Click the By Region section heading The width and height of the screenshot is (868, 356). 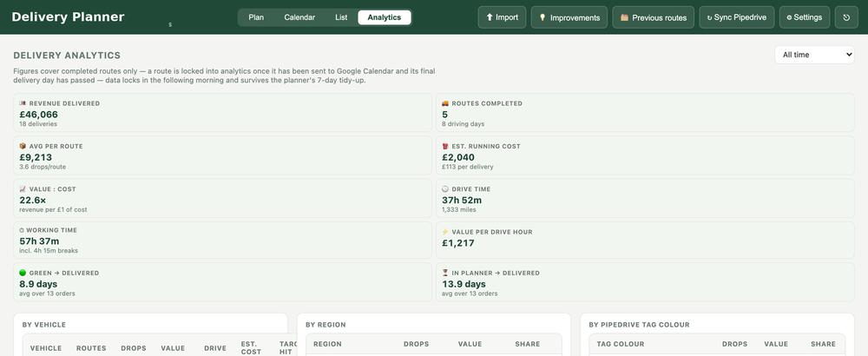325,325
